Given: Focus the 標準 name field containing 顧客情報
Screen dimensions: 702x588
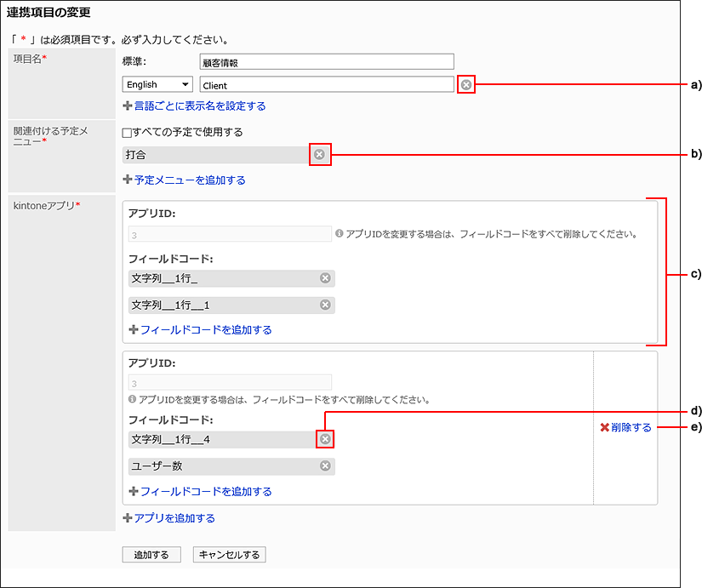Looking at the screenshot, I should (327, 62).
